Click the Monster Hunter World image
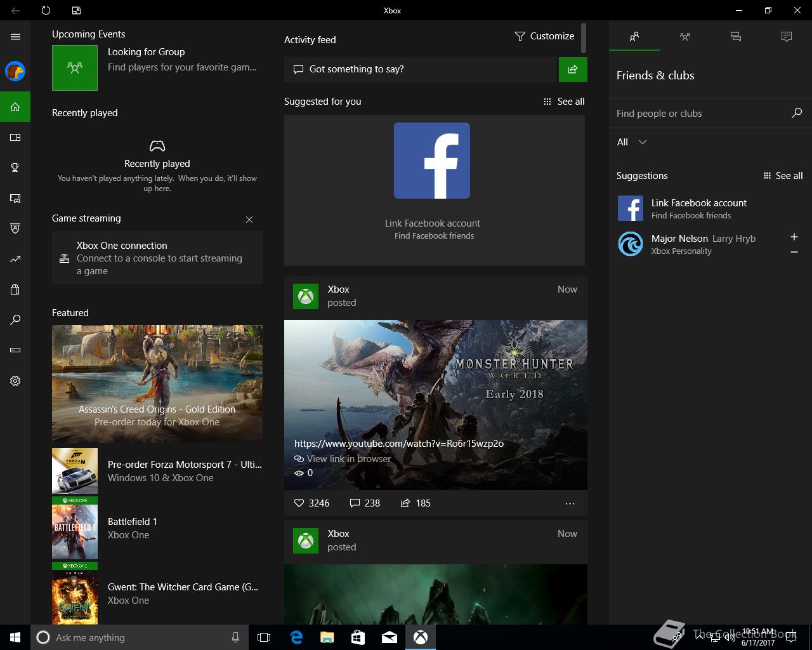812x650 pixels. click(x=436, y=404)
